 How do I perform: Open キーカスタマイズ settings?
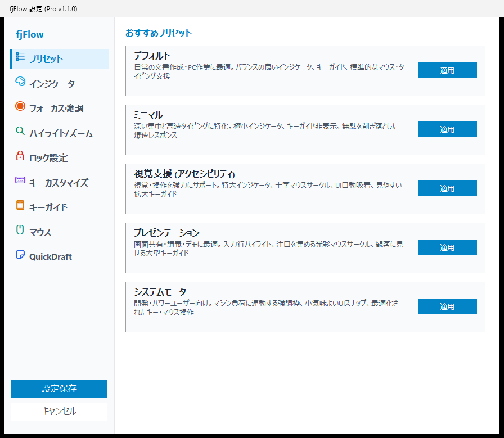(x=60, y=183)
